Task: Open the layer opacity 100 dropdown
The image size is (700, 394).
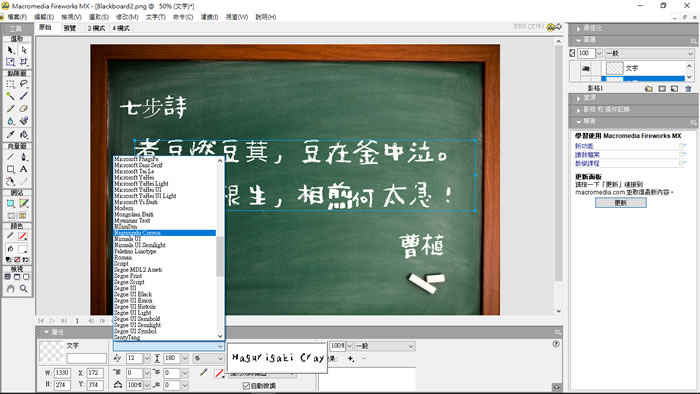Action: click(599, 54)
